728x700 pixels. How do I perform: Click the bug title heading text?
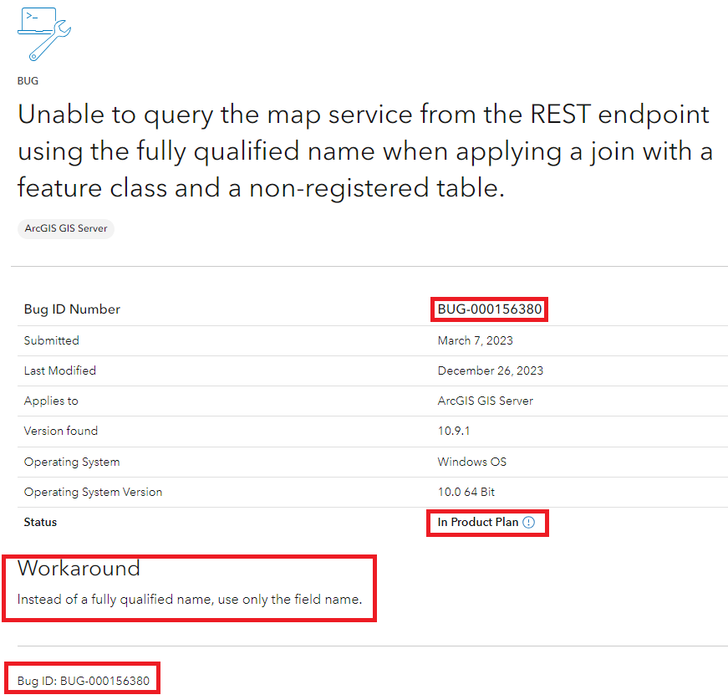(x=365, y=151)
